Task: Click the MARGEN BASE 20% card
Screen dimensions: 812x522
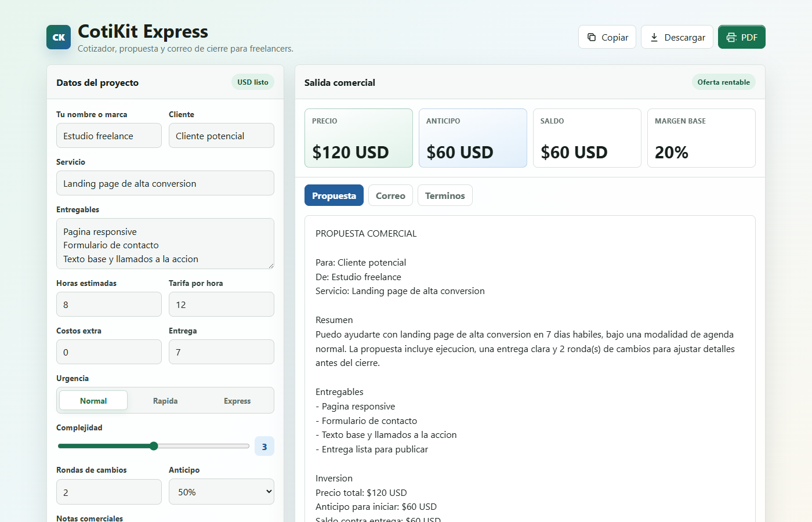Action: pos(701,138)
